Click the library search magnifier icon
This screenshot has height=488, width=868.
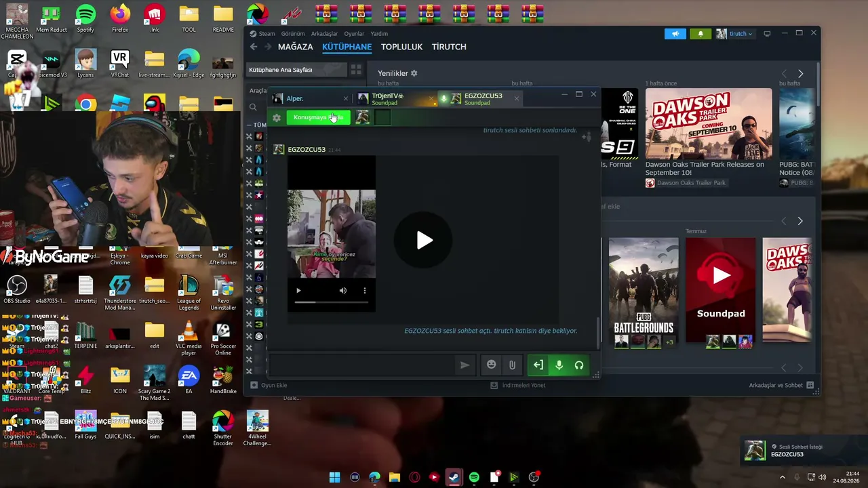(x=253, y=107)
